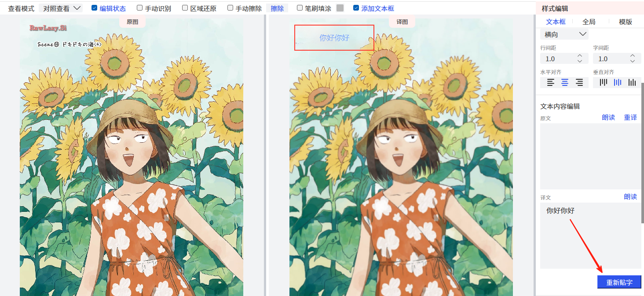Screen dimensions: 644x296
Task: Expand the 横向 text direction dropdown
Action: (x=564, y=34)
